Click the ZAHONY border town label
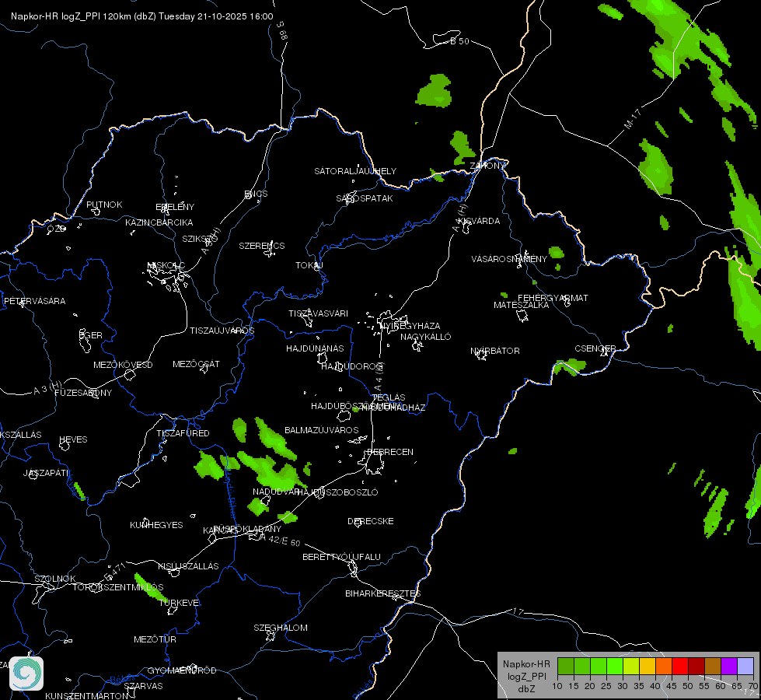The height and width of the screenshot is (700, 761). coord(487,166)
